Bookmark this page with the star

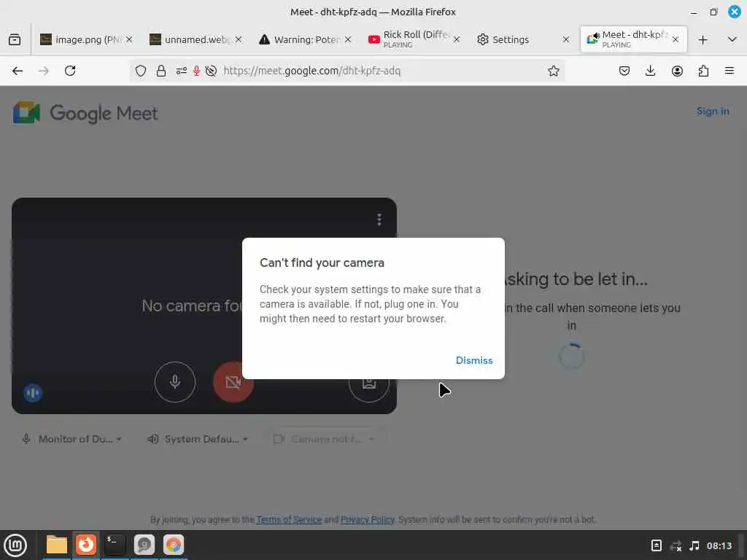pos(553,71)
